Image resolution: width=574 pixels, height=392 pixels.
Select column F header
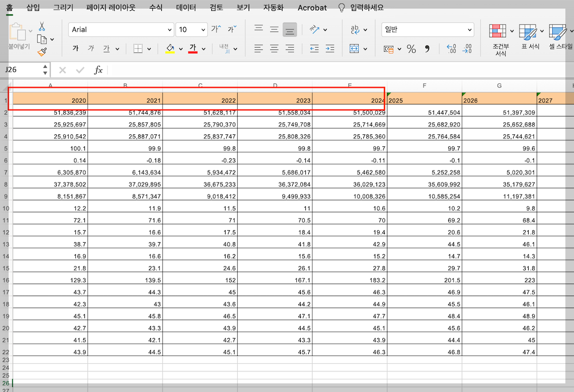[x=424, y=86]
